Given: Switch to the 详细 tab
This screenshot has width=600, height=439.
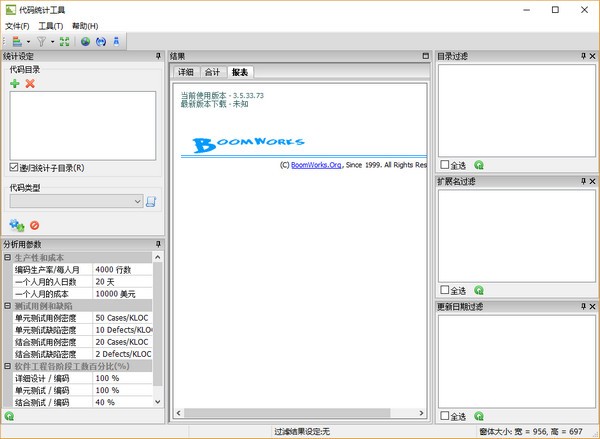Looking at the screenshot, I should 186,72.
